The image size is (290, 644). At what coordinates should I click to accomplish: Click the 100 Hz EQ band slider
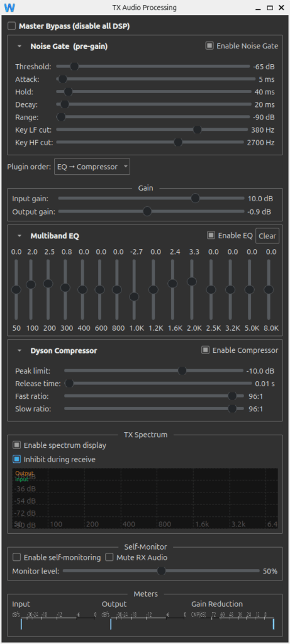click(31, 290)
